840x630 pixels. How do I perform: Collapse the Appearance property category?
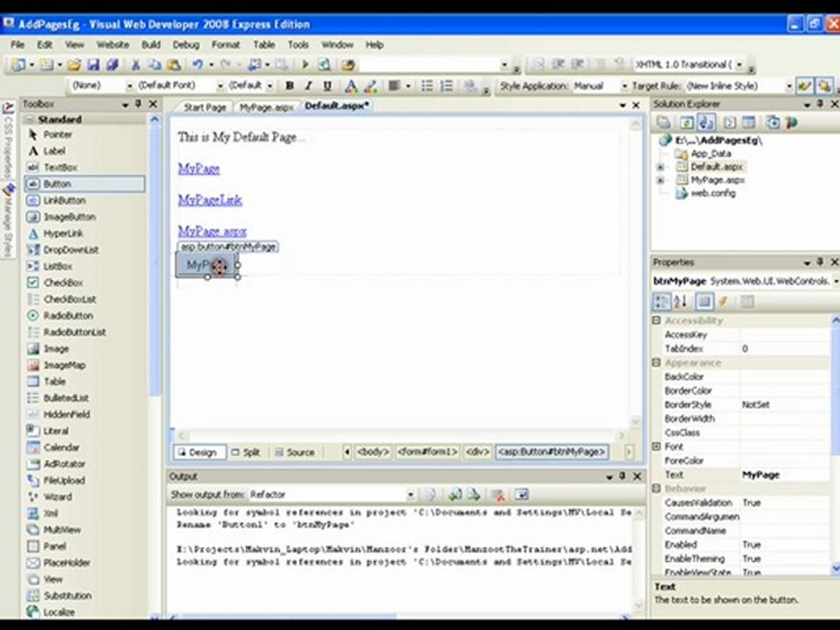[656, 362]
